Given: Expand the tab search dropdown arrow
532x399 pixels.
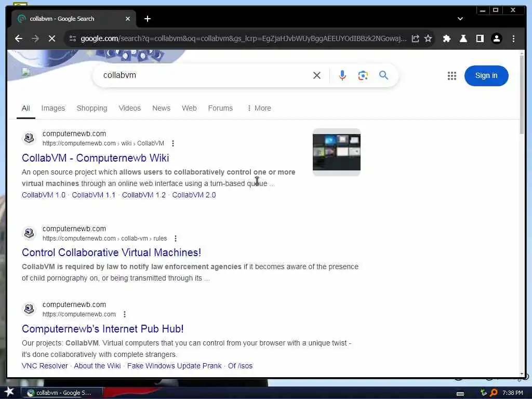Looking at the screenshot, I should coord(460,19).
